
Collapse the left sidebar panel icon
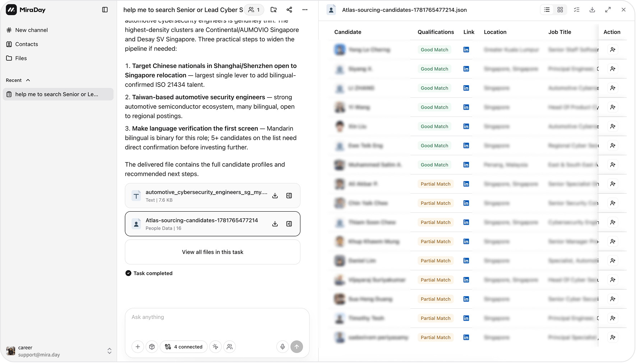(105, 10)
